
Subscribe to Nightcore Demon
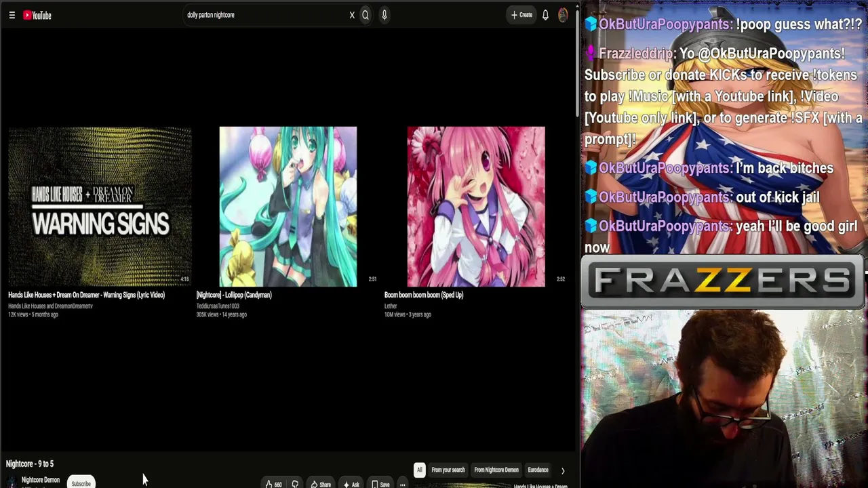coord(81,483)
